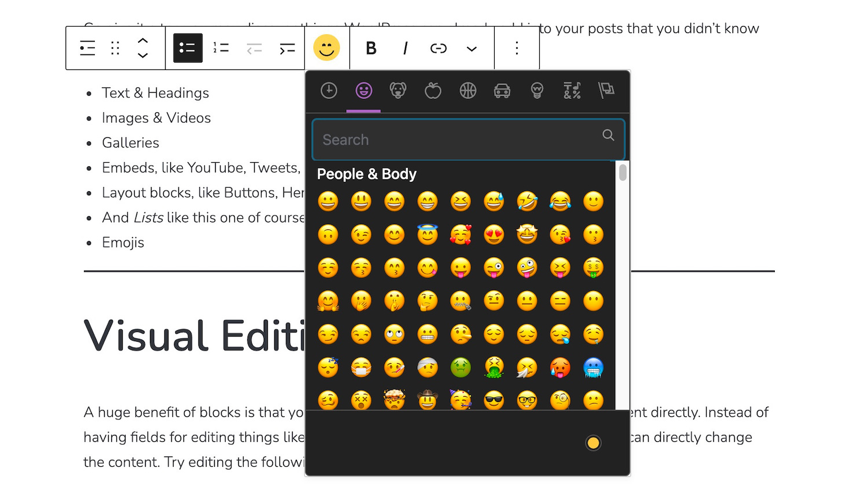Pick the zipper-mouth face emoji
Screen dimensions: 868x490
click(461, 301)
